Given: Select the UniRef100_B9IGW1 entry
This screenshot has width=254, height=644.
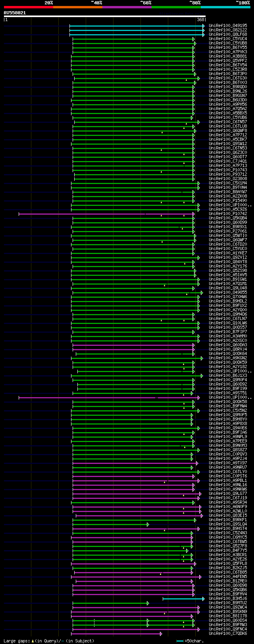Looking at the screenshot, I should [x=228, y=279].
